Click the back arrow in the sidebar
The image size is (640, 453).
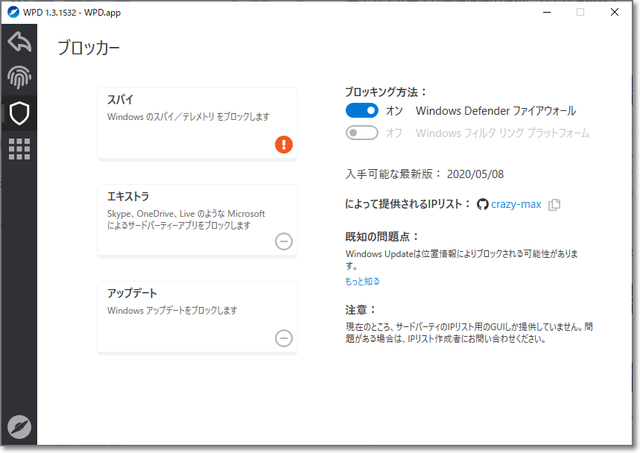pyautogui.click(x=19, y=42)
